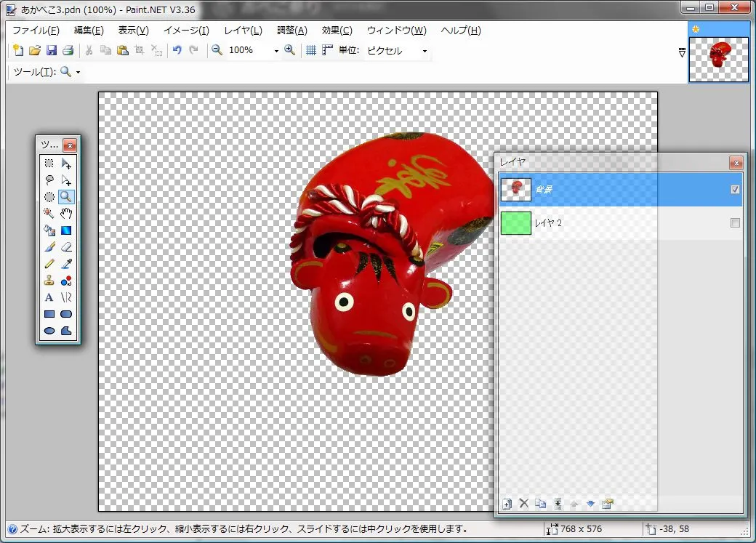Add a new layer in layers panel

point(507,503)
